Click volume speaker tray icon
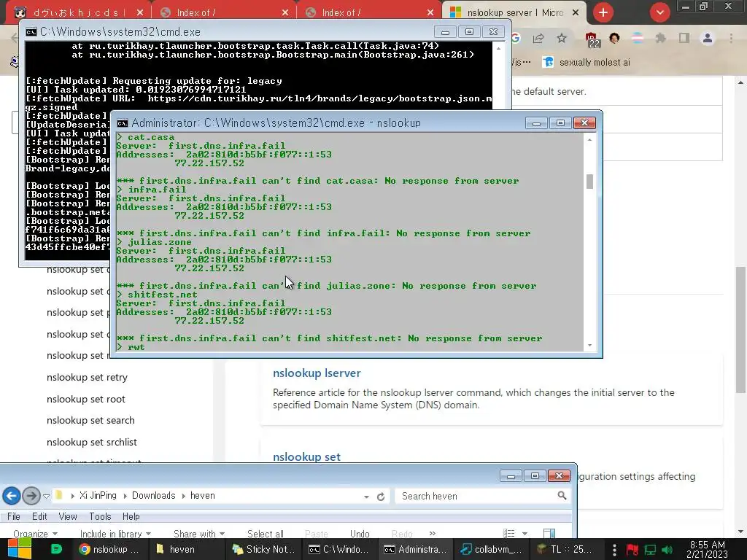 [x=667, y=550]
